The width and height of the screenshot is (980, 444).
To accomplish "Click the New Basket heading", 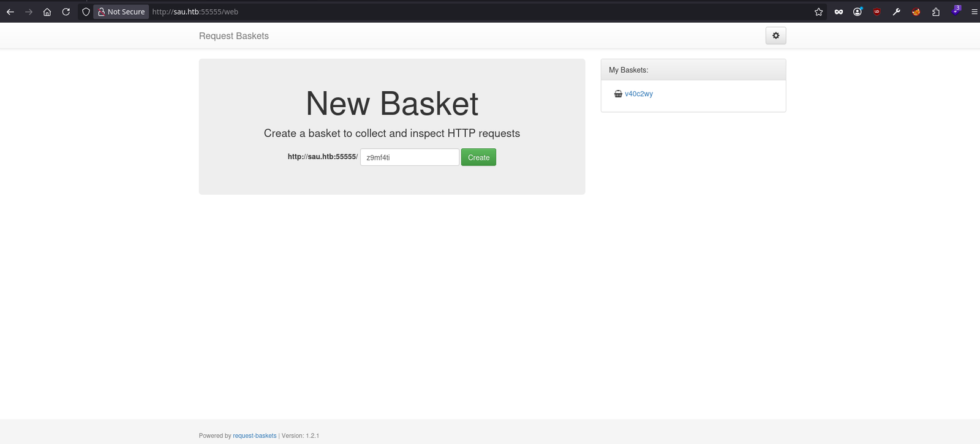I will [392, 103].
